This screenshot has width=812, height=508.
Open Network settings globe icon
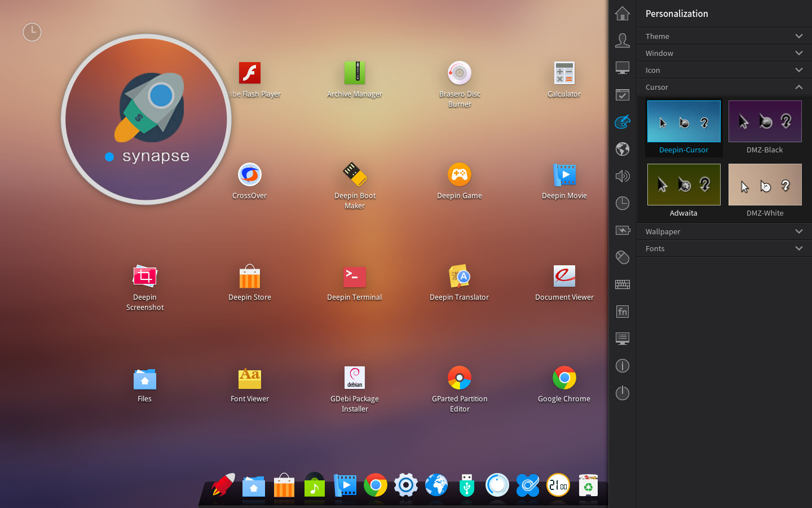click(x=623, y=149)
